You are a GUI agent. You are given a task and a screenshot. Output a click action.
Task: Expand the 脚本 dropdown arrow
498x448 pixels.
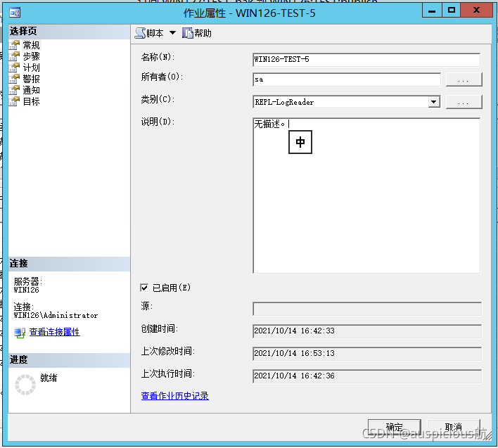coord(172,32)
